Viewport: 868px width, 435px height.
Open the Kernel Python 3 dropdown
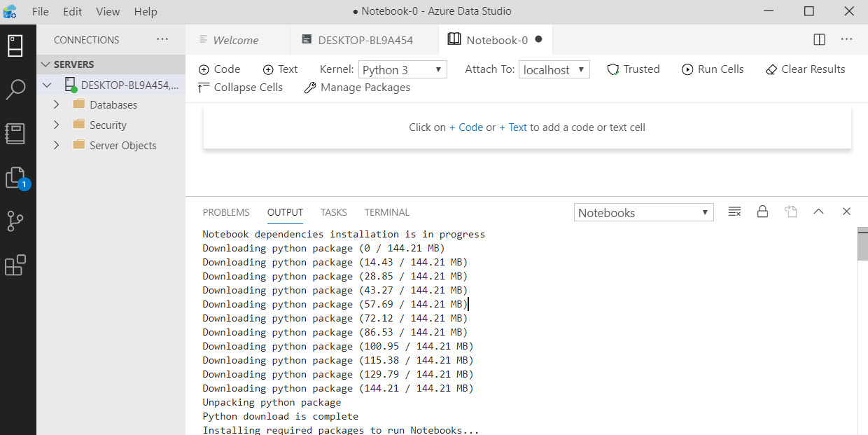coord(402,70)
